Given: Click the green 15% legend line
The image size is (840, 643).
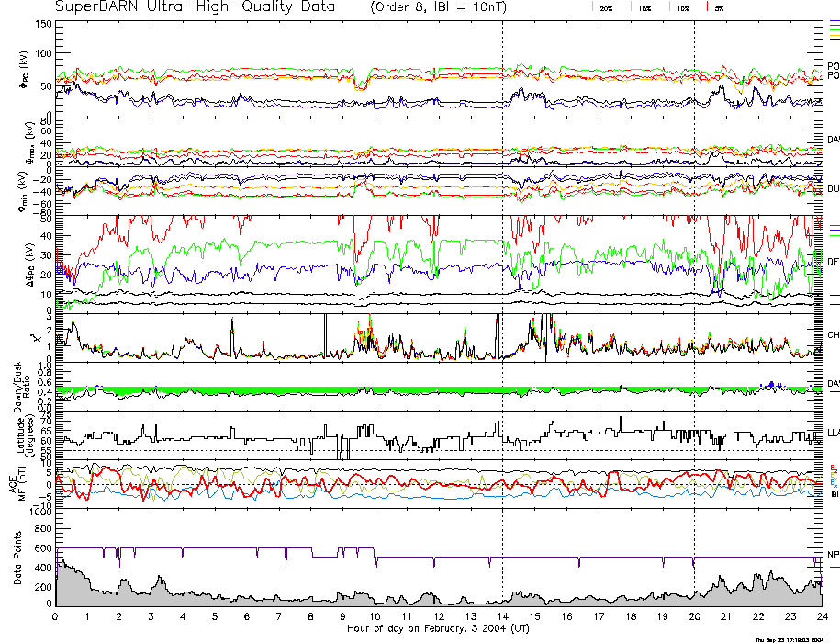Looking at the screenshot, I should (631, 7).
